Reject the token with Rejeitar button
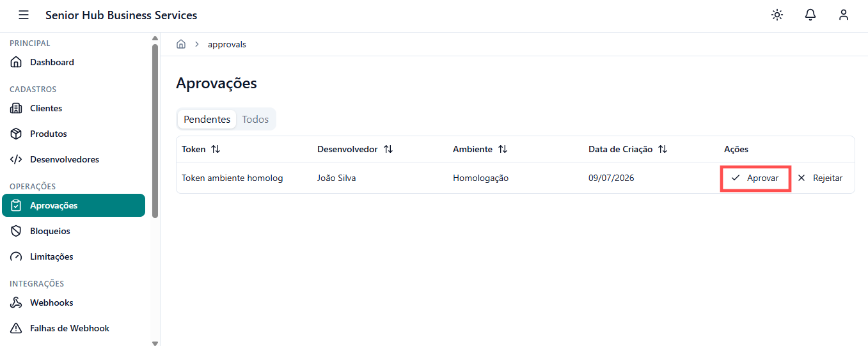 pyautogui.click(x=821, y=178)
